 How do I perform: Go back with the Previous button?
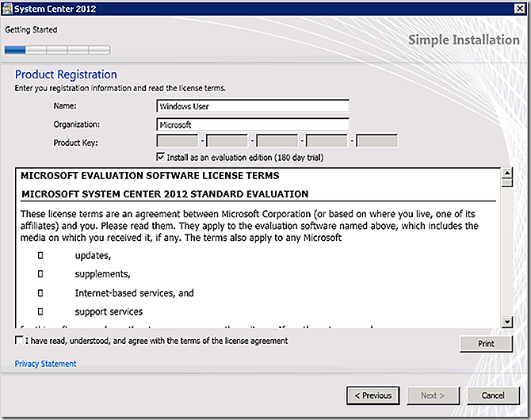coord(372,395)
